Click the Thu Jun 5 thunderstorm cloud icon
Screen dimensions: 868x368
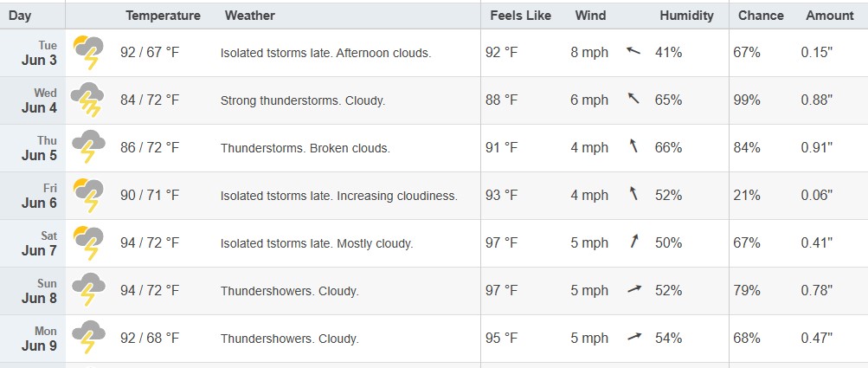click(88, 147)
